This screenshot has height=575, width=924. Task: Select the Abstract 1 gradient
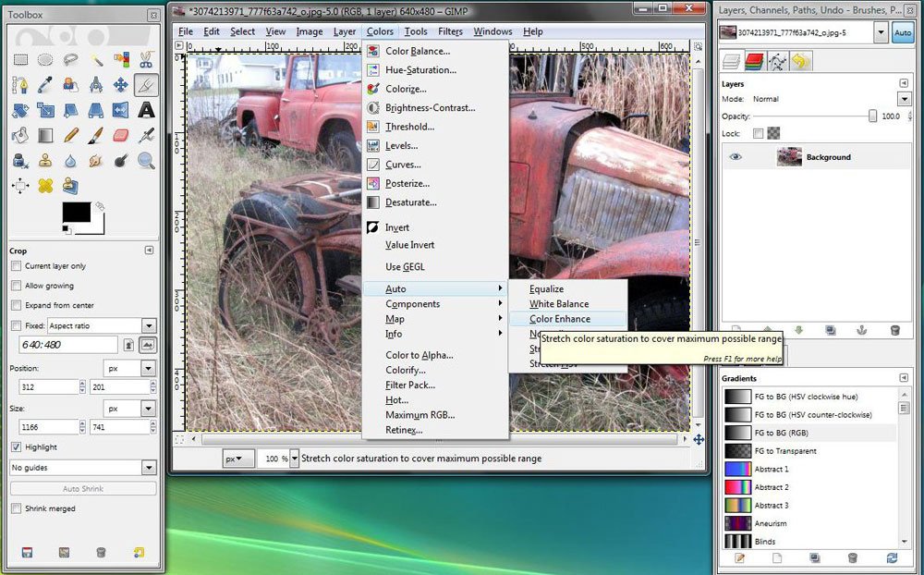(809, 469)
